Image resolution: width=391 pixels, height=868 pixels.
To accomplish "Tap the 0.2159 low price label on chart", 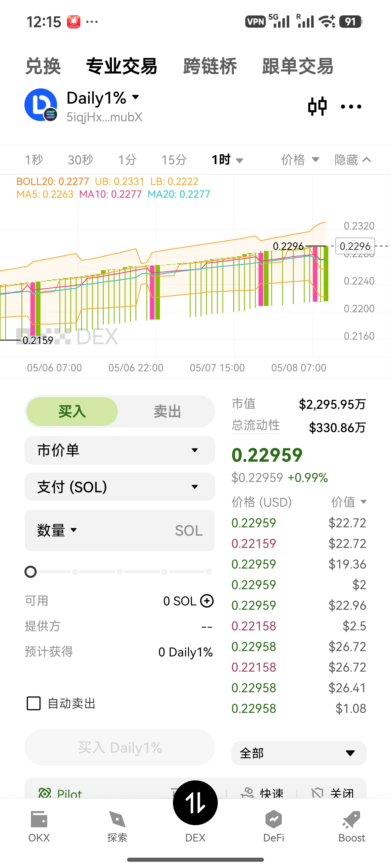I will click(x=38, y=340).
